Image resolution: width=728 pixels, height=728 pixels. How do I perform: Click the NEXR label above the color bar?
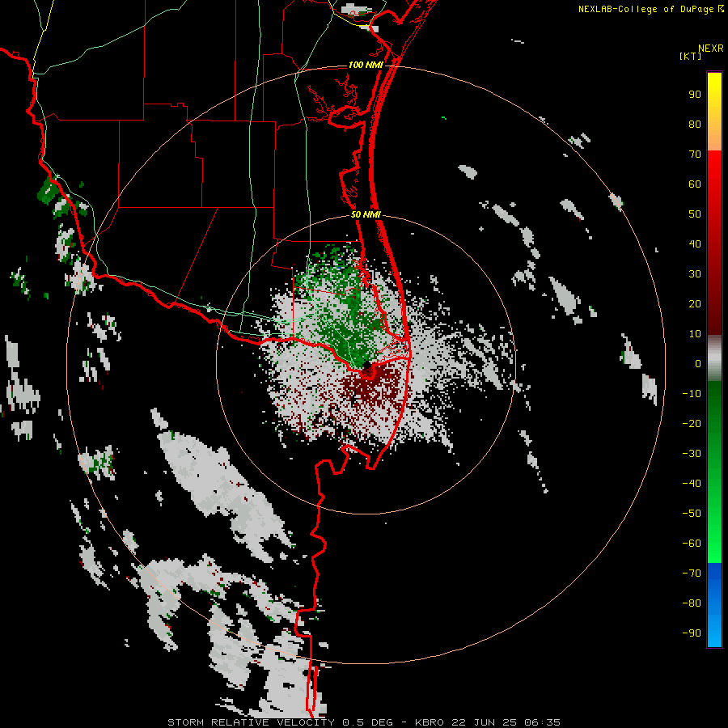tap(710, 48)
